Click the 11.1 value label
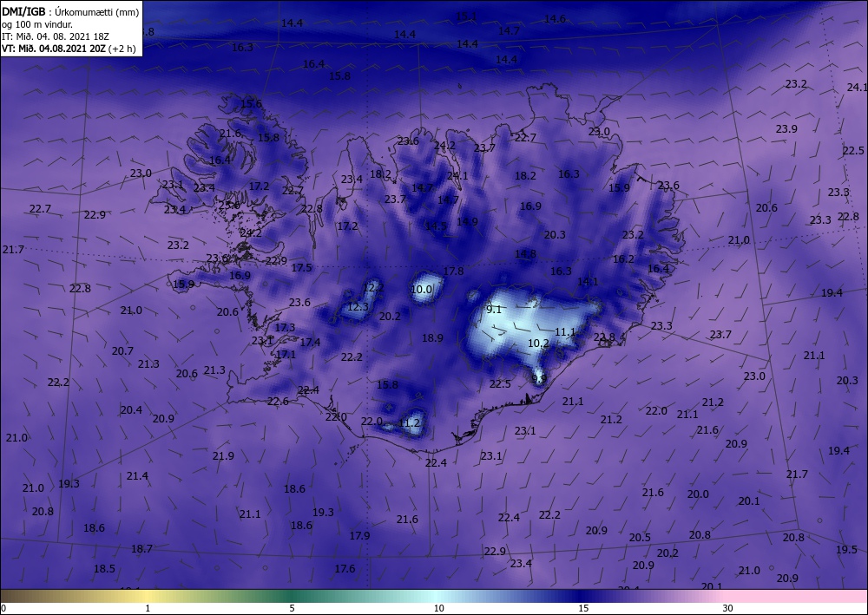The image size is (868, 615). [x=565, y=332]
